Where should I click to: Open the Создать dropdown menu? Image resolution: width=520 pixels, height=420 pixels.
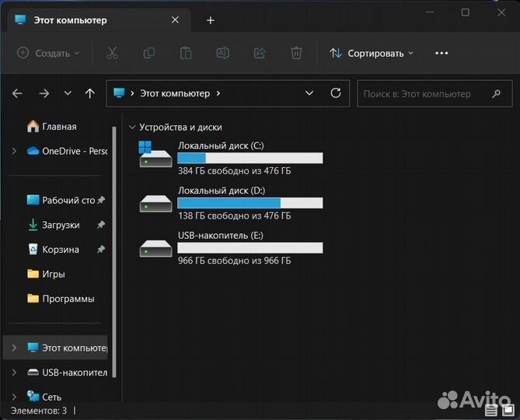pos(48,53)
